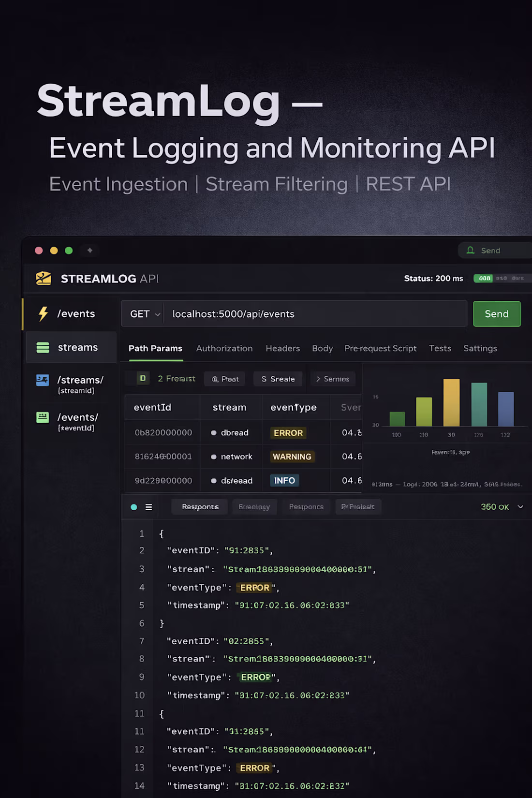Click the 2 Freaɪst filter button
The image size is (532, 798).
click(x=176, y=378)
